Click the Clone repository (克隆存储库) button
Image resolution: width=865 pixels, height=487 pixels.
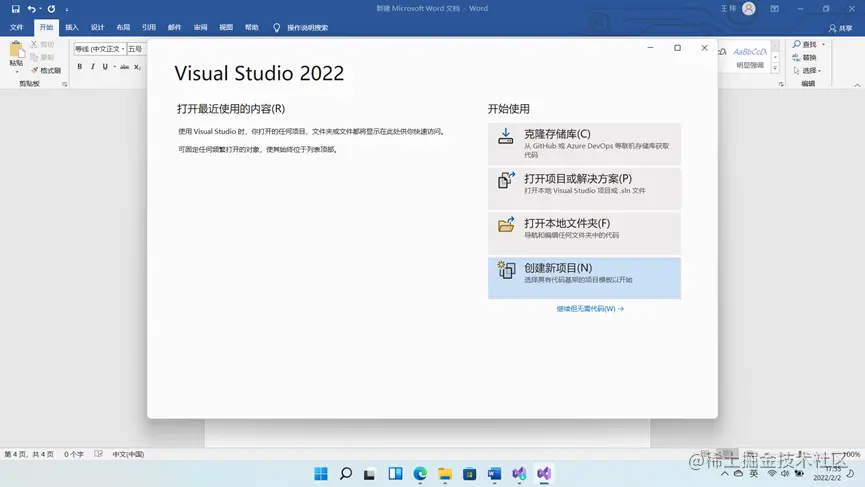(584, 144)
